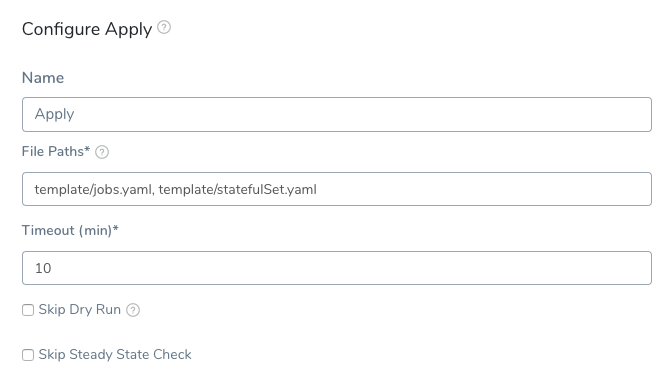
Task: Click the Configure Apply heading text
Action: 87,29
